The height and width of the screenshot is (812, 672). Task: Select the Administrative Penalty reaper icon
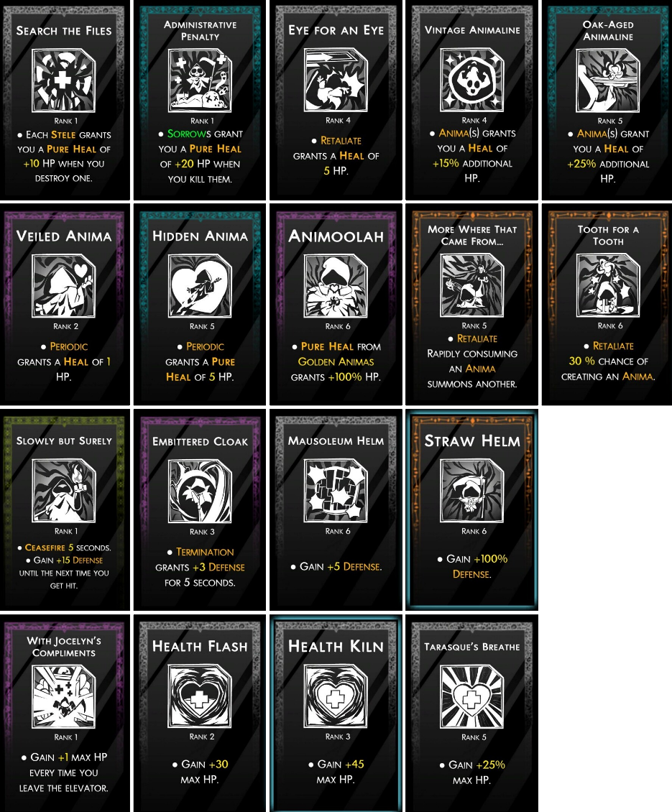click(200, 80)
